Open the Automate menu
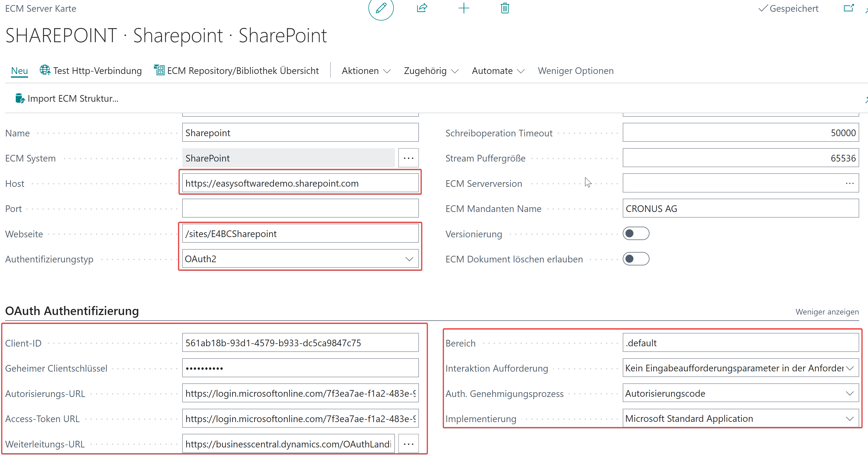Viewport: 868px width, 460px height. [x=498, y=71]
